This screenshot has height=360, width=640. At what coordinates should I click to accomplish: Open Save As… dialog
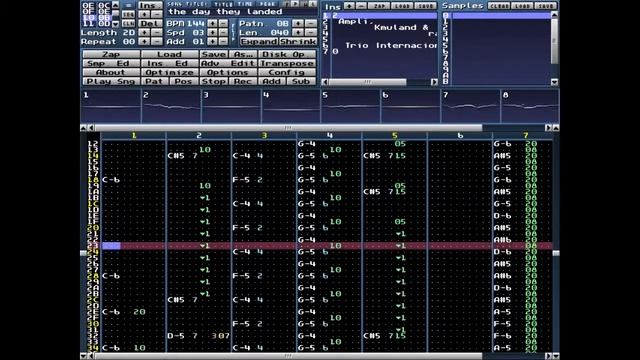point(243,54)
